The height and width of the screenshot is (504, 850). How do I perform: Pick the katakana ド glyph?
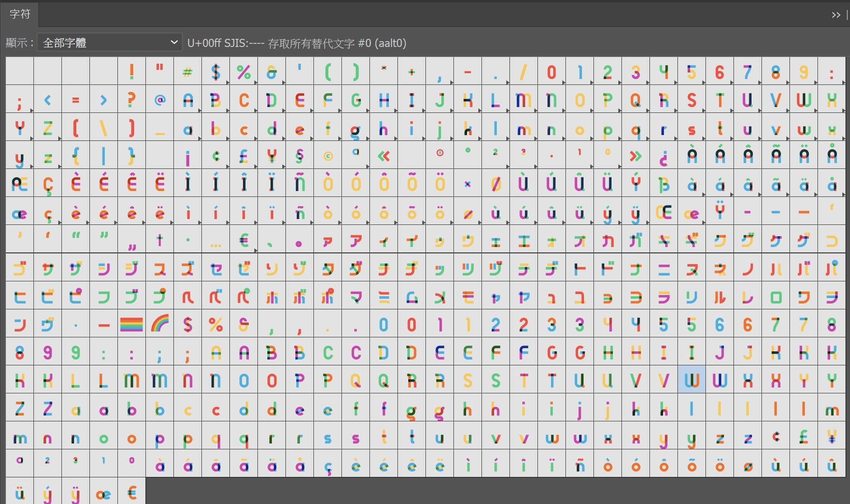click(607, 268)
